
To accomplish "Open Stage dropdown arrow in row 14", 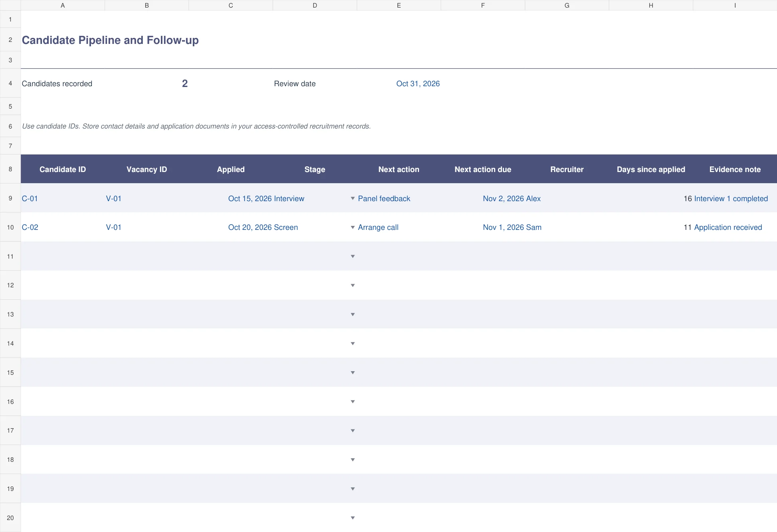I will [x=352, y=344].
